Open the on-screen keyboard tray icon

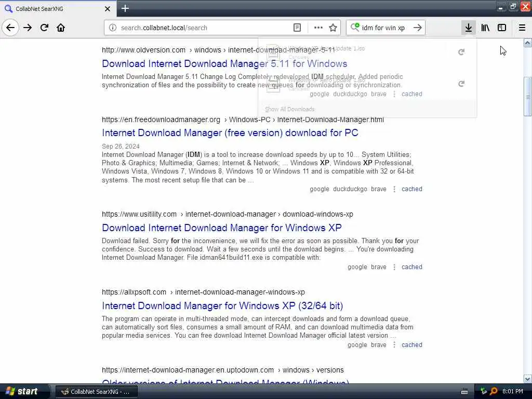click(464, 392)
